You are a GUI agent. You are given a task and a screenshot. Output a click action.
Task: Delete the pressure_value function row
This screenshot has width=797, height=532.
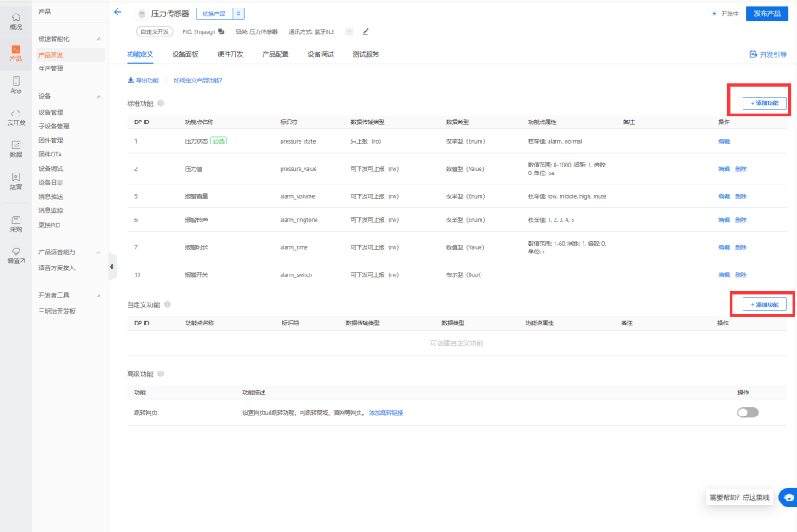(x=741, y=168)
